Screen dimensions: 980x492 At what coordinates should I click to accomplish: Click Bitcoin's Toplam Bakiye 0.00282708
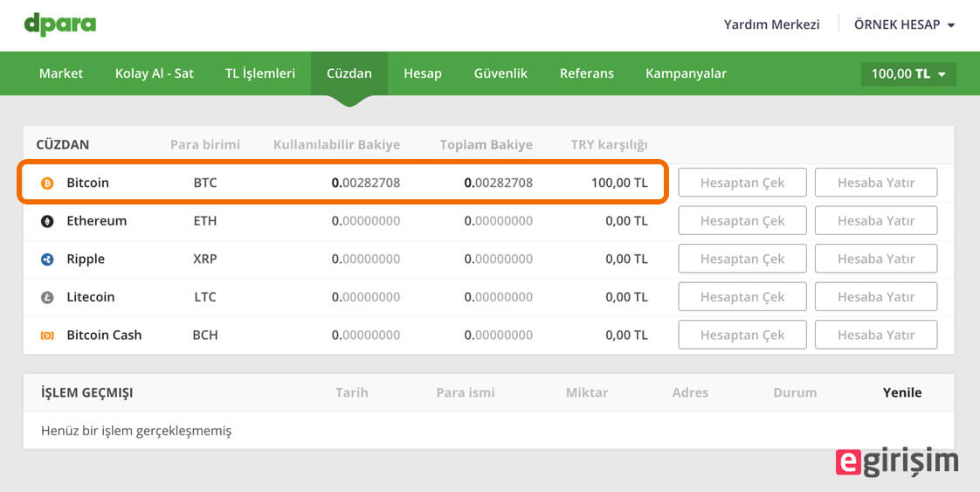(498, 184)
